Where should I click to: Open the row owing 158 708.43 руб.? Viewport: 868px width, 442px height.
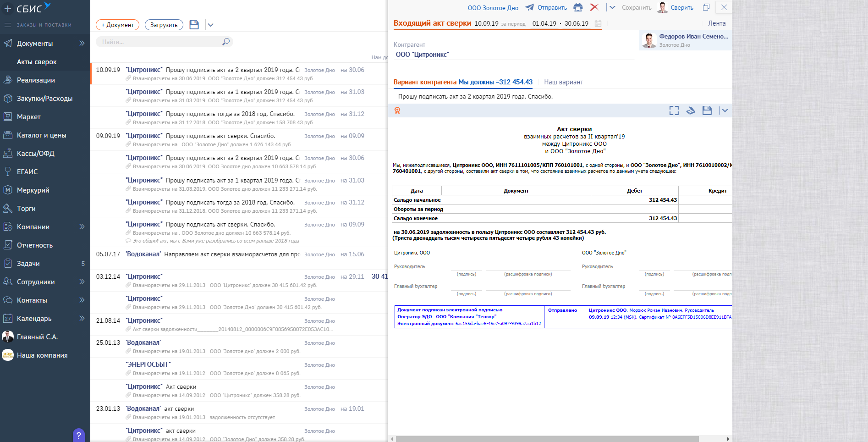click(x=239, y=118)
